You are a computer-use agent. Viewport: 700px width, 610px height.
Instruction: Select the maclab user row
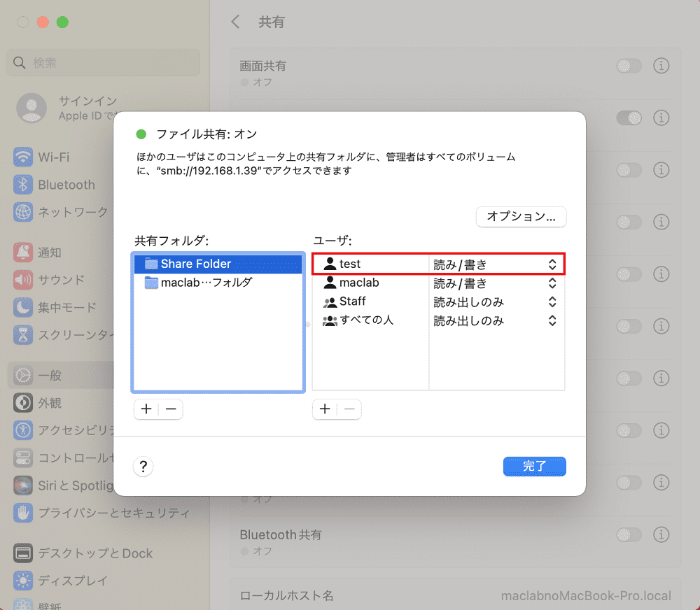(438, 283)
